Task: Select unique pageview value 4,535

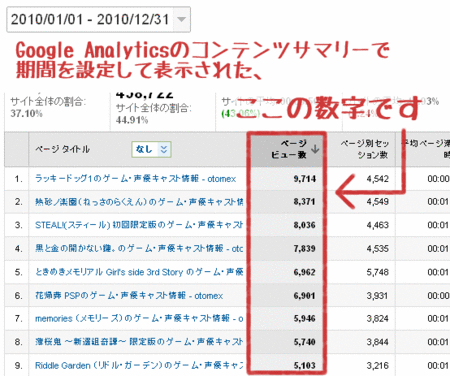Action: (378, 248)
